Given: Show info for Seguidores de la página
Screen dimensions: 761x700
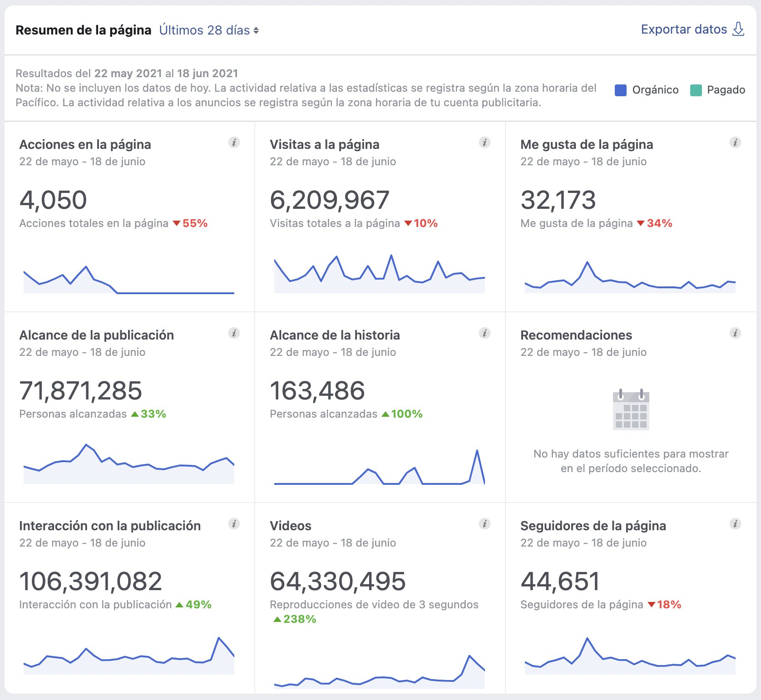Looking at the screenshot, I should (735, 524).
